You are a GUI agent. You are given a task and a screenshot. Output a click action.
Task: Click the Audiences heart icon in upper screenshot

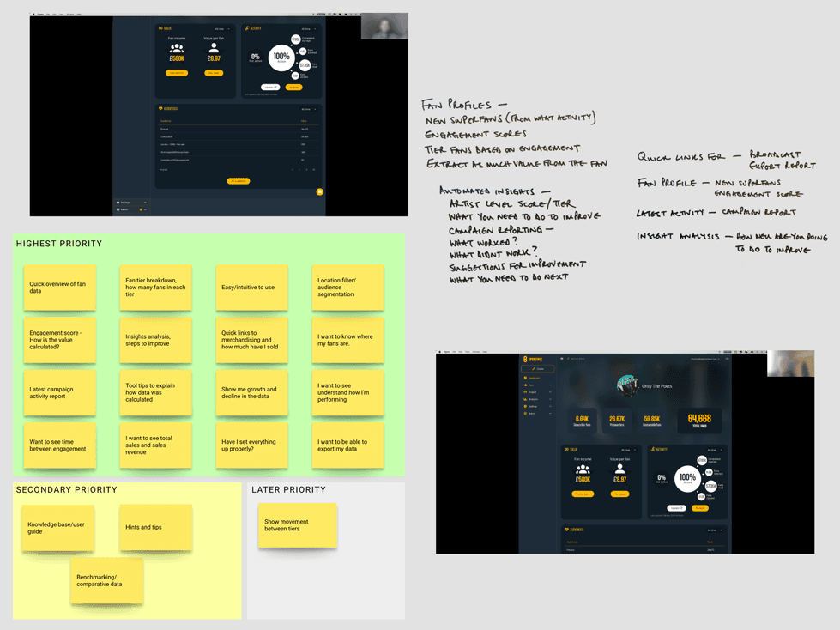[x=160, y=109]
